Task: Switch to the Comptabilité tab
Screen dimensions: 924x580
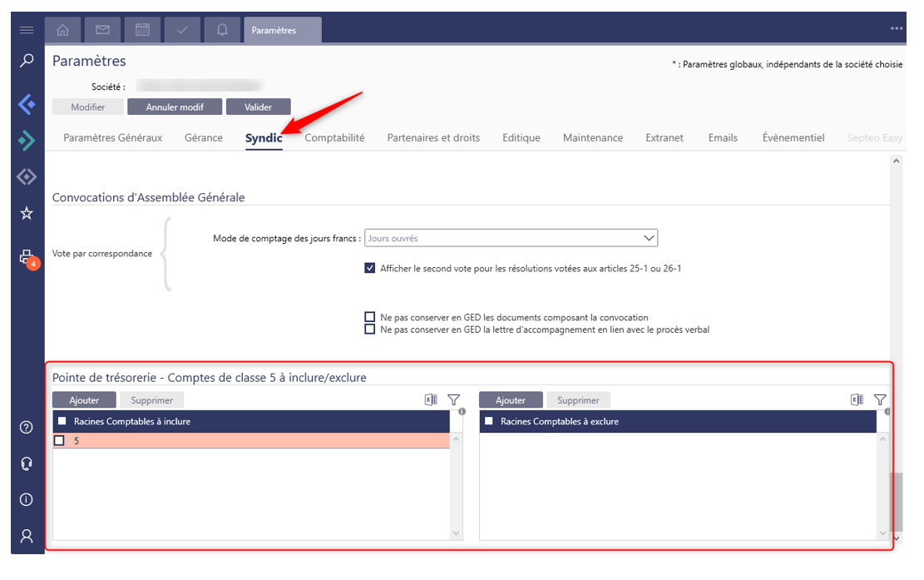Action: [334, 138]
